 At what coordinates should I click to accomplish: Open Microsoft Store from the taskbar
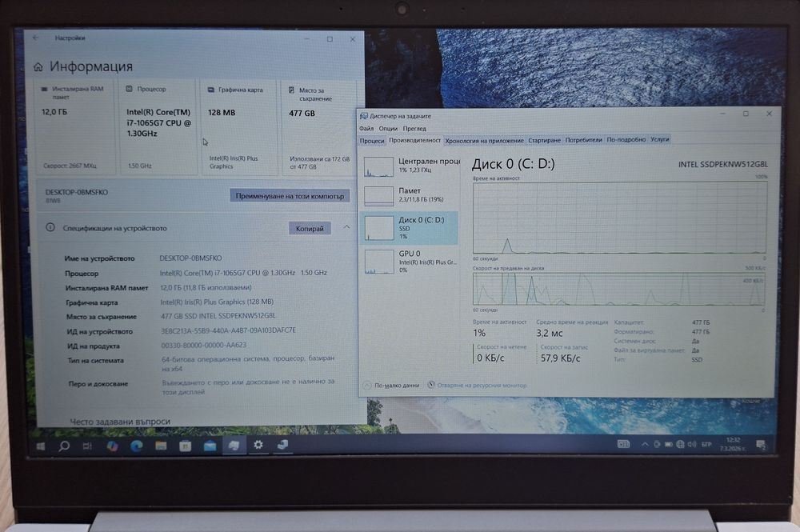coord(186,446)
